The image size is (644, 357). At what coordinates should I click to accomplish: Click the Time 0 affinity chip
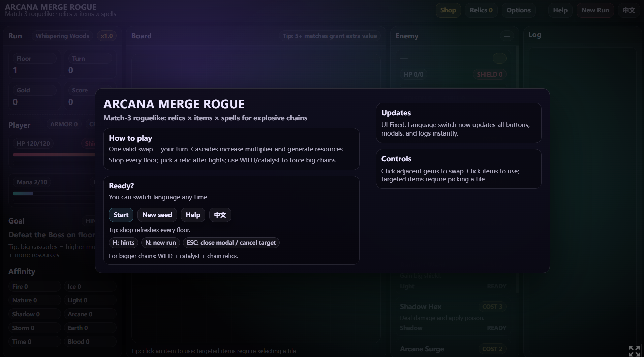point(35,342)
